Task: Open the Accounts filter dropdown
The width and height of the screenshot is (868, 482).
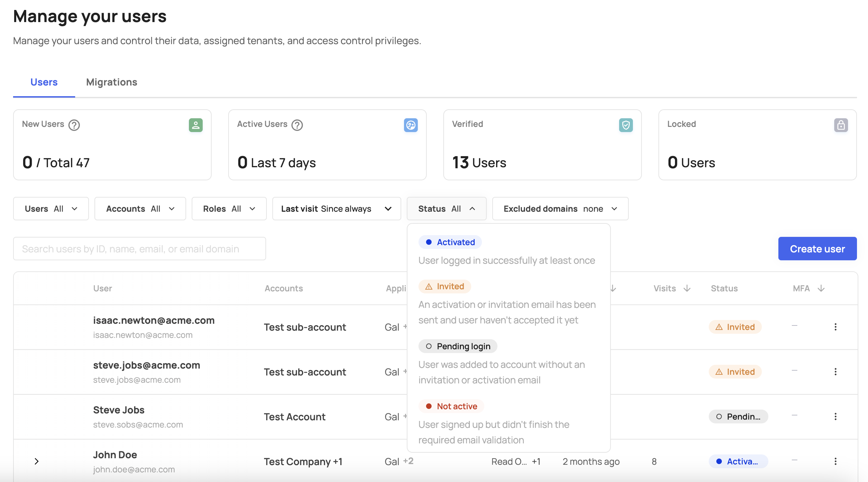Action: tap(140, 209)
